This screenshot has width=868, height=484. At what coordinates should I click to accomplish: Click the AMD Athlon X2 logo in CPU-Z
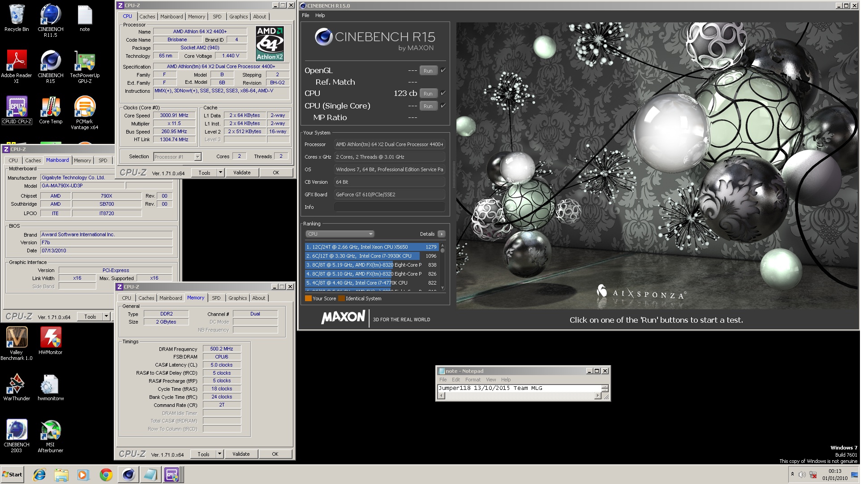[x=270, y=43]
